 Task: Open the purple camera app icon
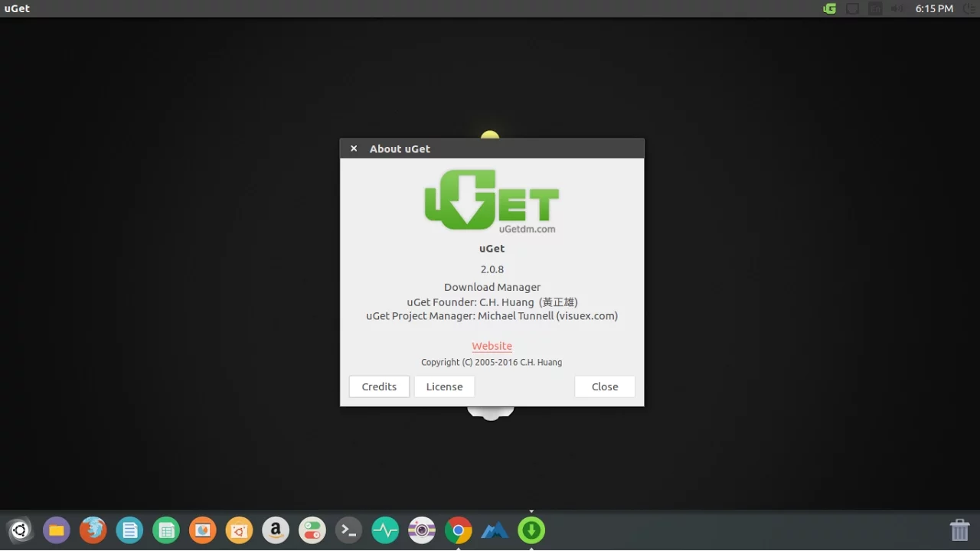click(422, 530)
